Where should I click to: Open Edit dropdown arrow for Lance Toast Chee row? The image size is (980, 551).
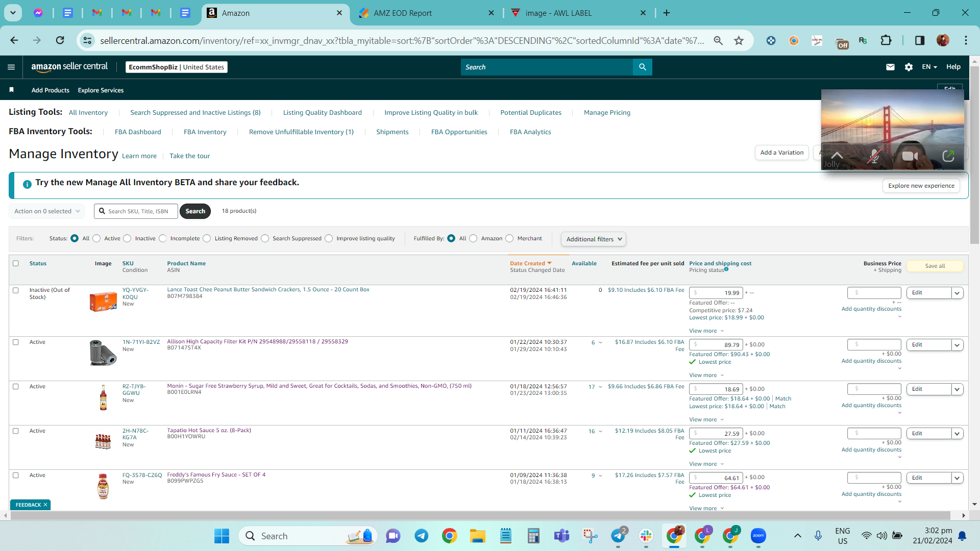958,293
